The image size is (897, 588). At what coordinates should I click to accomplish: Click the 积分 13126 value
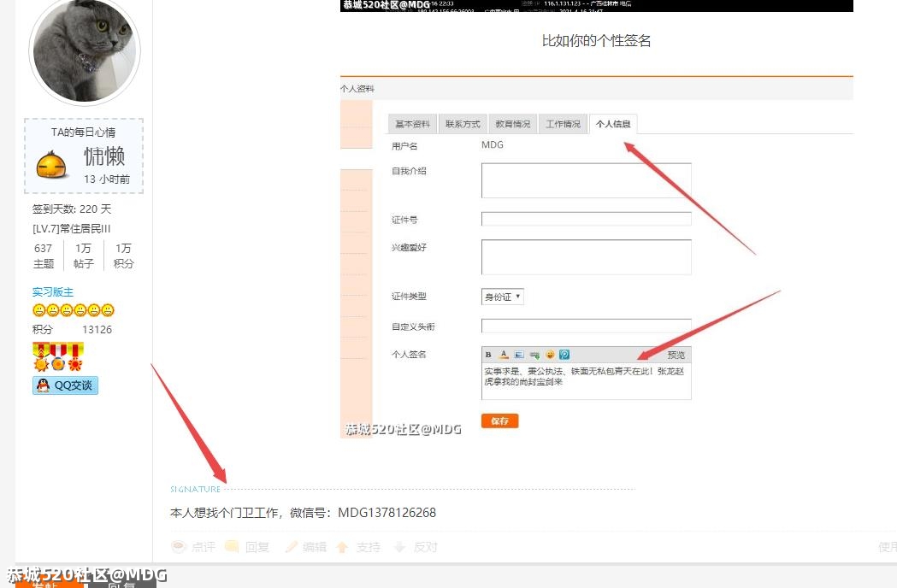tap(97, 329)
